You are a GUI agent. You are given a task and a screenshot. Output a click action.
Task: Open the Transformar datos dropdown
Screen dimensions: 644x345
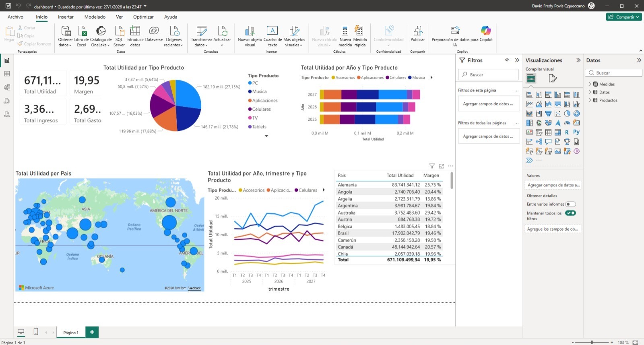click(x=201, y=42)
